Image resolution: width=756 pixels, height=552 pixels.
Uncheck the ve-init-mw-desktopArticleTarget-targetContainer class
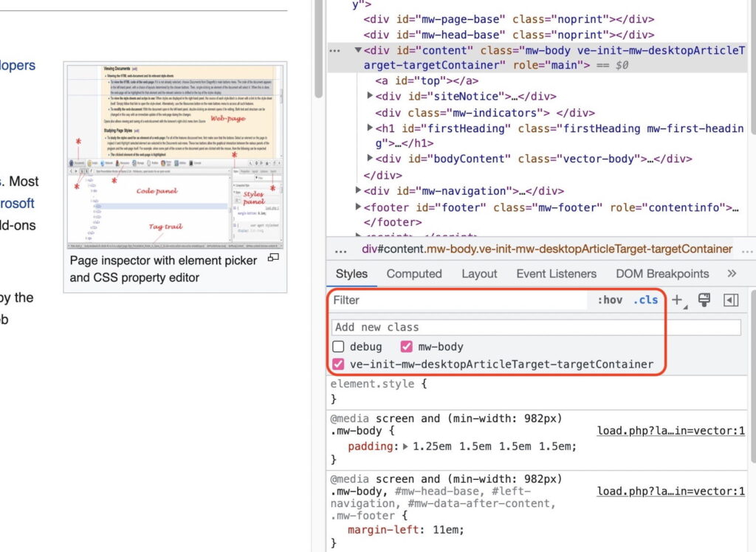pos(338,365)
